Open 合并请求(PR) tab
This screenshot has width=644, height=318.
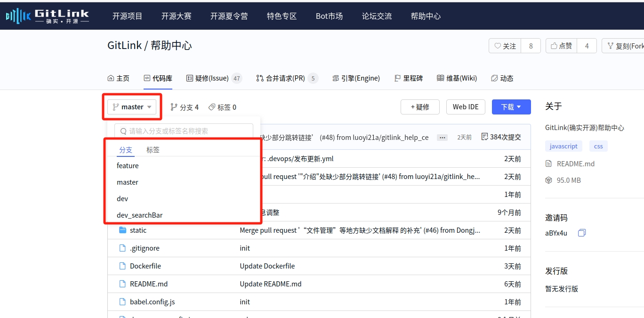(x=287, y=78)
